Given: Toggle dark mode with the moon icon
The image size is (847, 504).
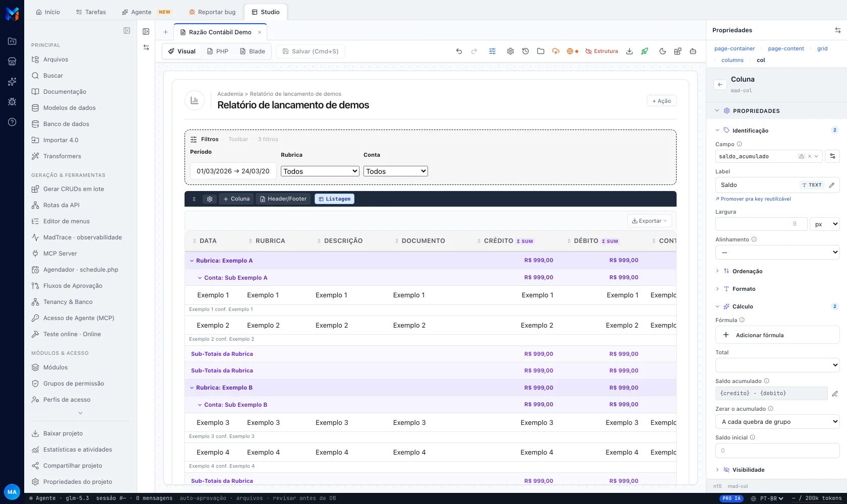Looking at the screenshot, I should 662,51.
